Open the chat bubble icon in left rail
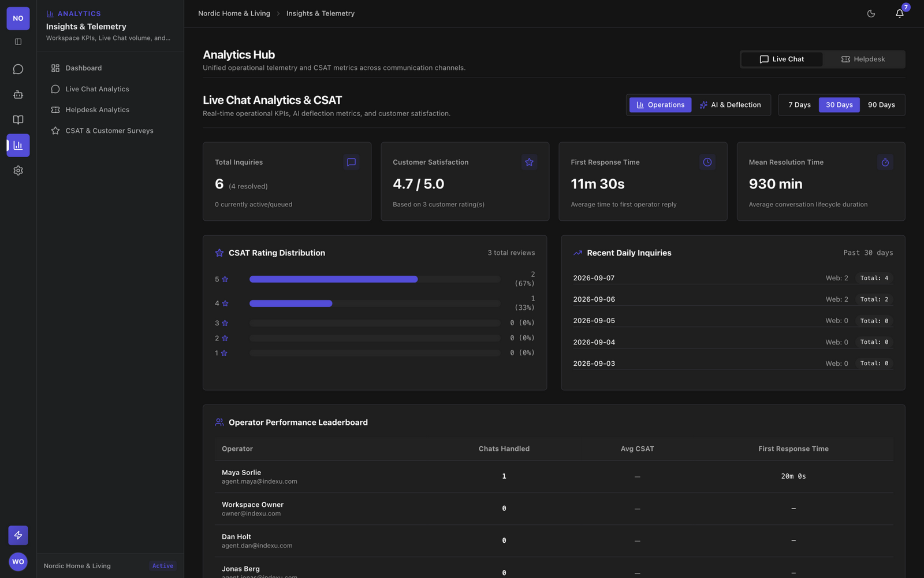 pyautogui.click(x=18, y=69)
